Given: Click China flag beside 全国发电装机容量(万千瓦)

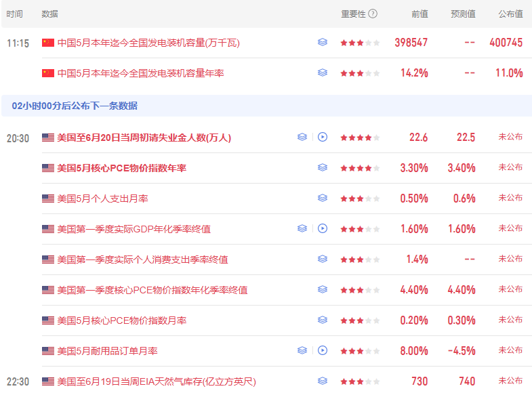Looking at the screenshot, I should (x=48, y=43).
